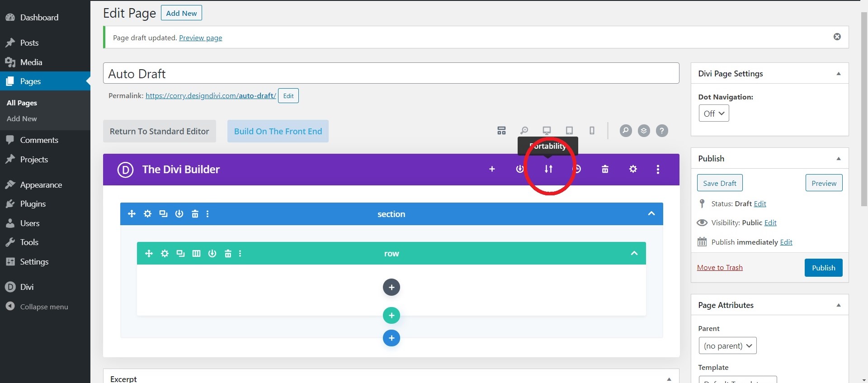Delete the section with trash icon

click(195, 214)
